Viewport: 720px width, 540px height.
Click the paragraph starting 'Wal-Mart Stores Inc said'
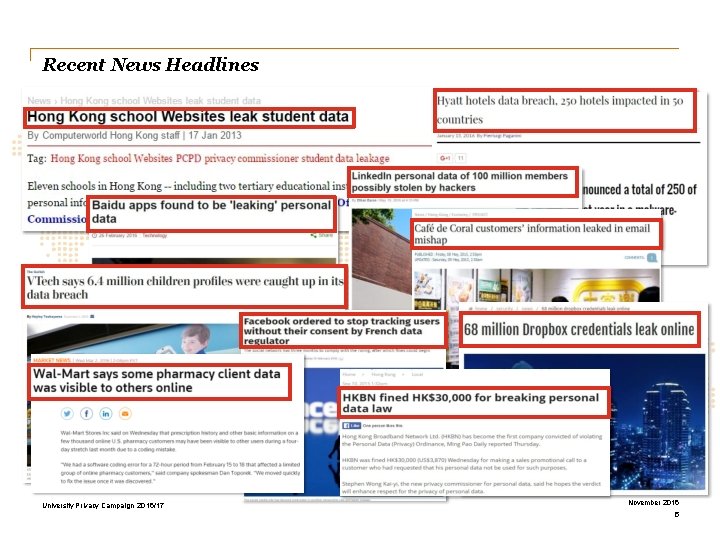180,441
